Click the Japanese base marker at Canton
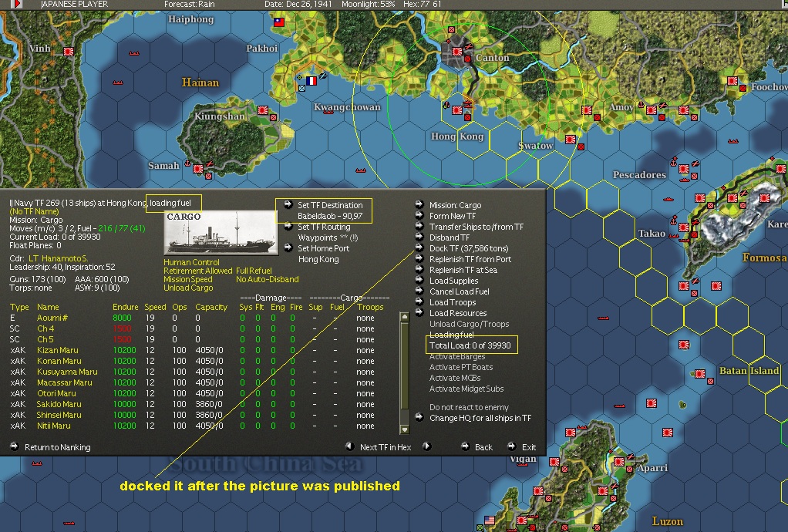 click(x=456, y=51)
